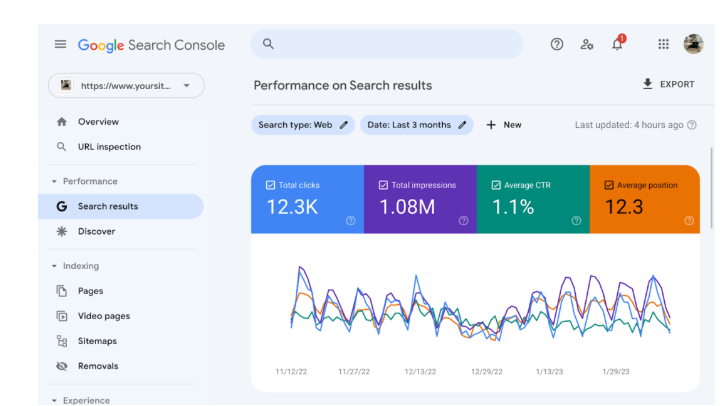
Task: Open Removals page
Action: point(98,366)
